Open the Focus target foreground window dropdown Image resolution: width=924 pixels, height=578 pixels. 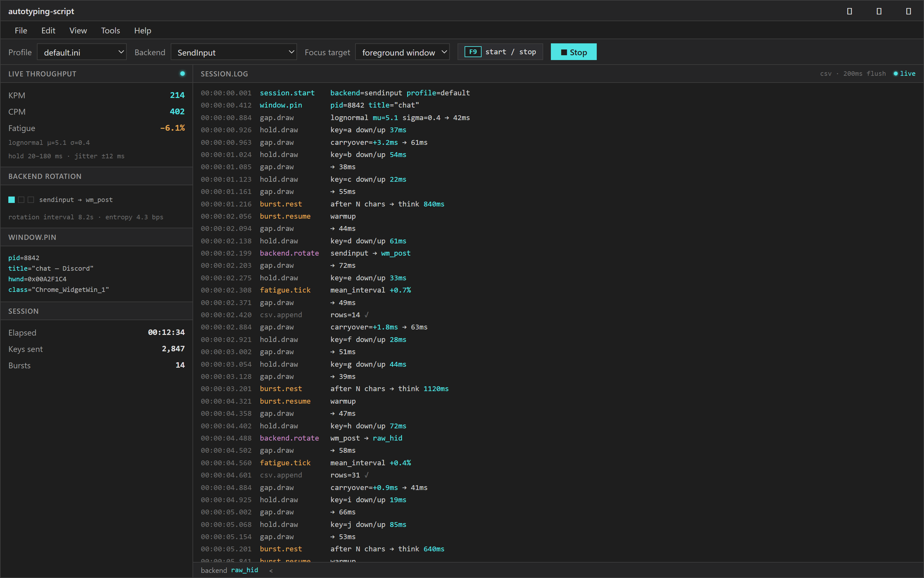coord(402,52)
